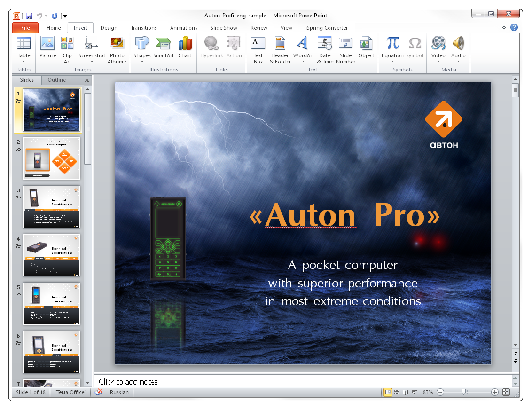Open the File tab
This screenshot has height=410, width=532.
coord(25,28)
